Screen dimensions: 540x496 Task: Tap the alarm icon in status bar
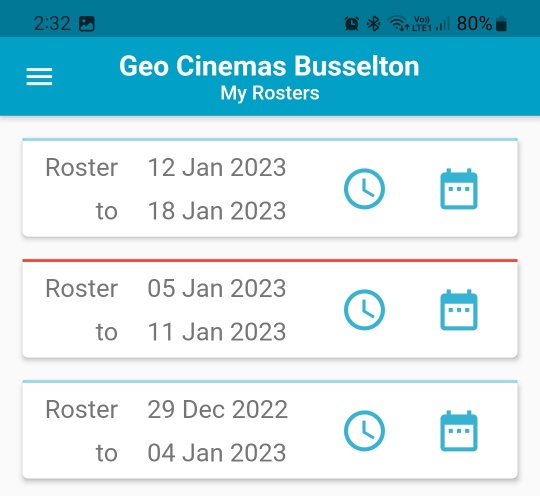pos(352,24)
